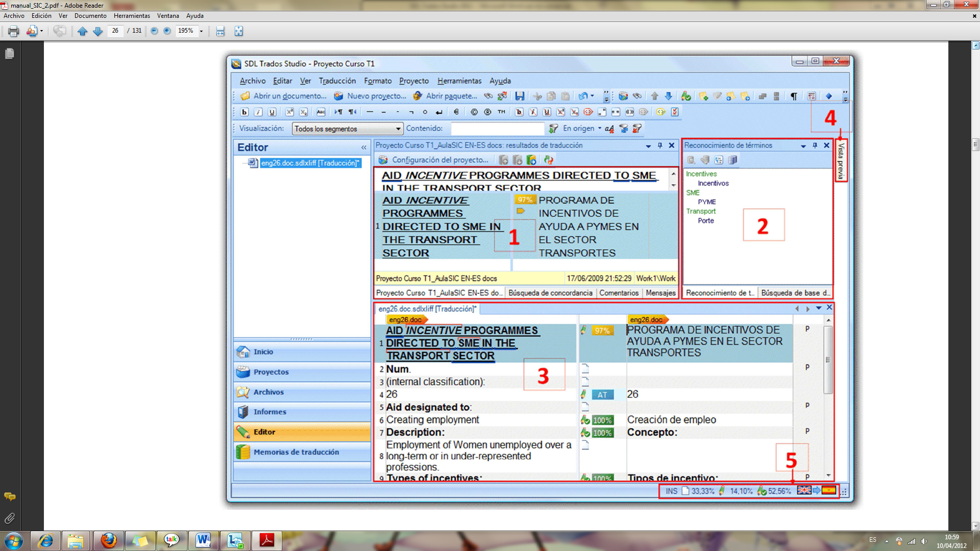Open the Attachments paperclip panel

pos(10,518)
